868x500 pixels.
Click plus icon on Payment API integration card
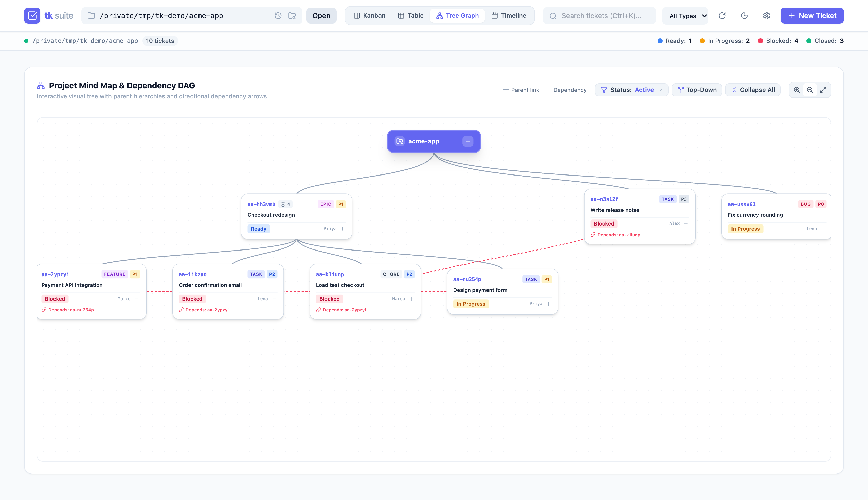[137, 299]
